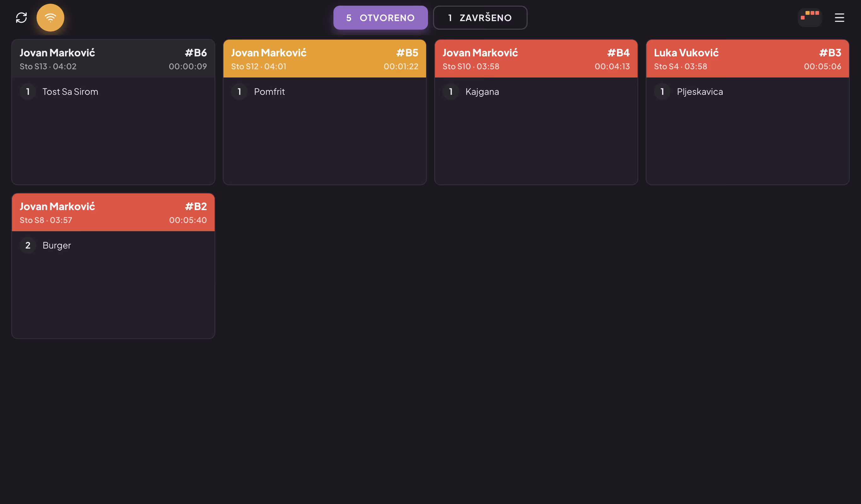Open the hamburger menu
861x504 pixels.
[840, 18]
